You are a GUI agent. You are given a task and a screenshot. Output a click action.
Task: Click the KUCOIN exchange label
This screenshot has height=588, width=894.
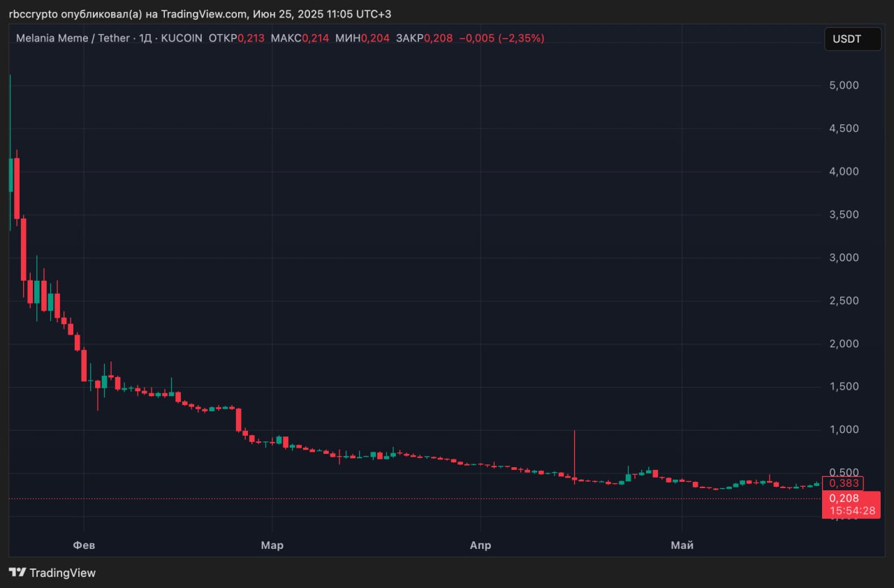point(182,38)
